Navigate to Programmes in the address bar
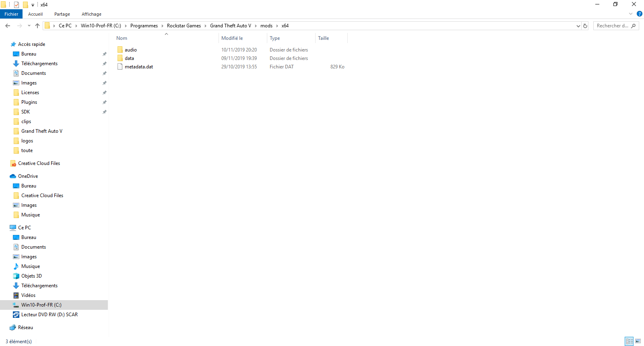Screen dimensions: 644x346 pyautogui.click(x=144, y=26)
